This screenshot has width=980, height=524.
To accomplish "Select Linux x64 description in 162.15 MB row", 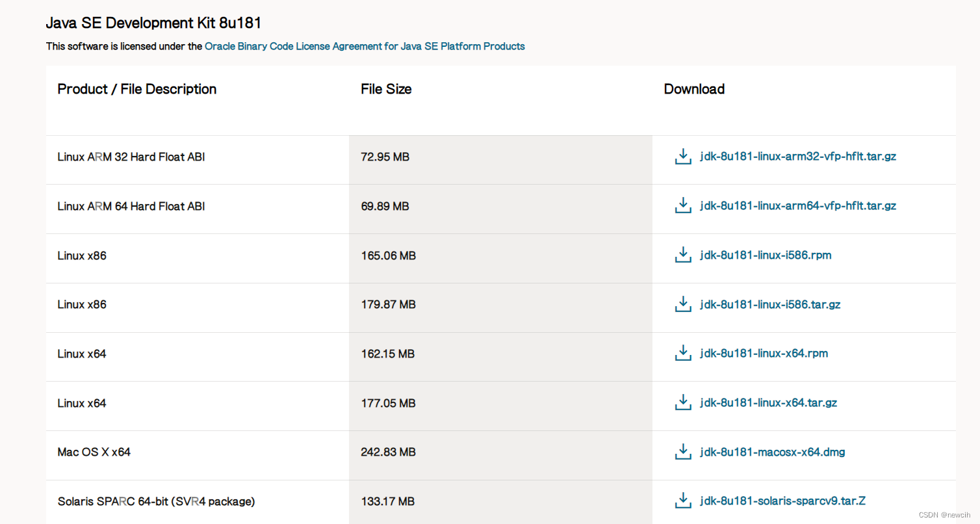I will 82,354.
